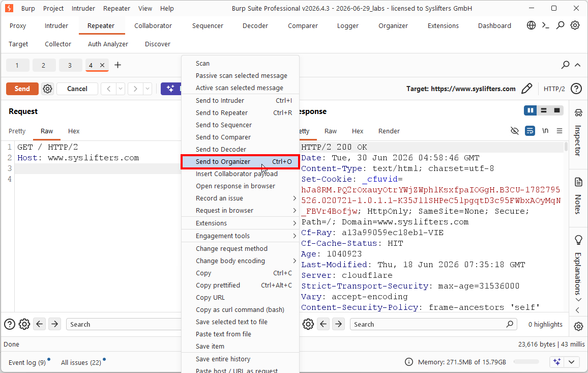Screen dimensions: 588x373
Task: Toggle show non-printable characters \n button
Action: 545,131
